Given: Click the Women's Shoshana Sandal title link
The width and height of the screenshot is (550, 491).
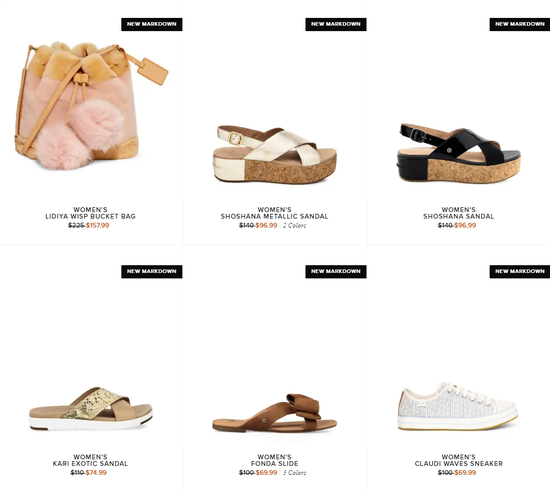Looking at the screenshot, I should pos(458,213).
